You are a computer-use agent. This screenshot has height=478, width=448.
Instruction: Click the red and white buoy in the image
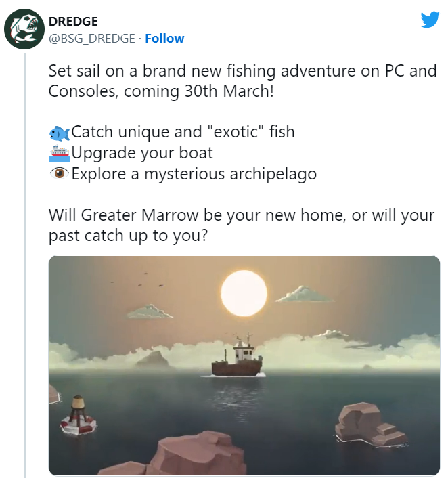pyautogui.click(x=79, y=414)
